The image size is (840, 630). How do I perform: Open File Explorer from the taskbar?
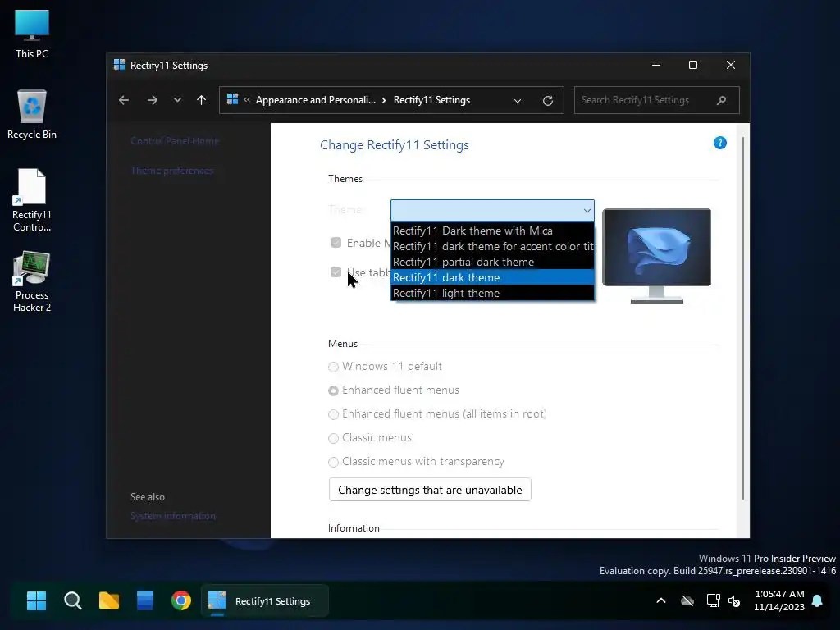click(109, 600)
